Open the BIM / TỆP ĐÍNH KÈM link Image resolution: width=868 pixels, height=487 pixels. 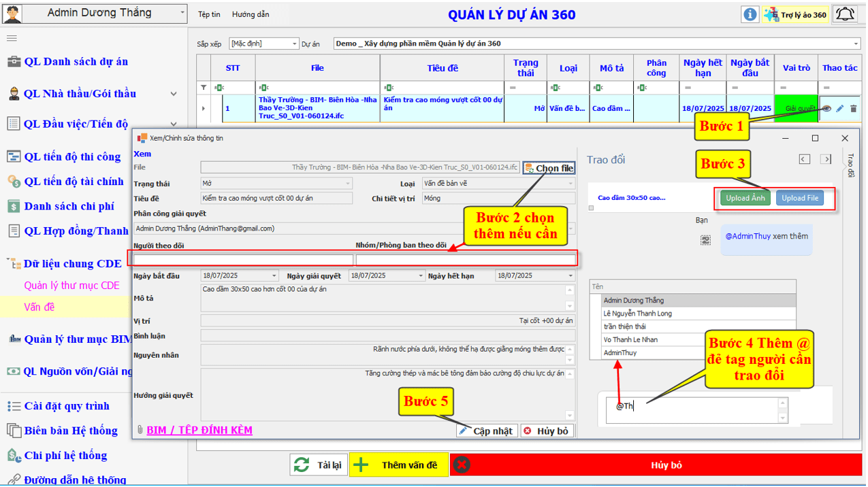[x=199, y=430]
